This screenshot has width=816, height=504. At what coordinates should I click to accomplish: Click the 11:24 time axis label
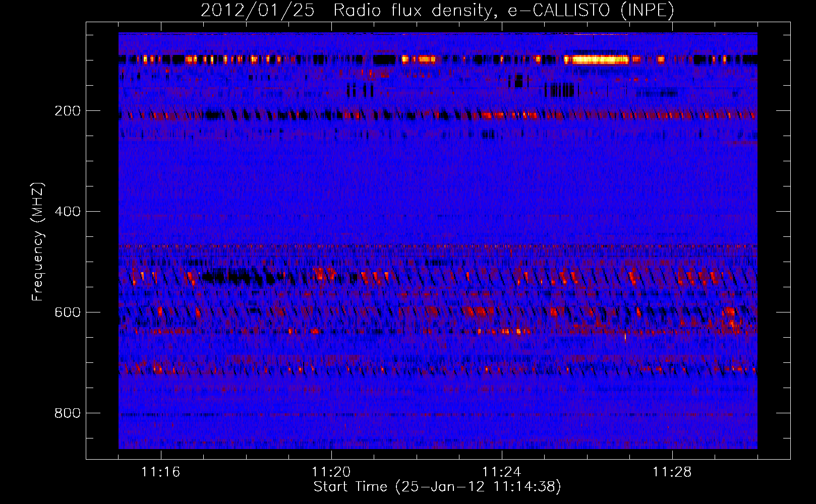tap(502, 472)
